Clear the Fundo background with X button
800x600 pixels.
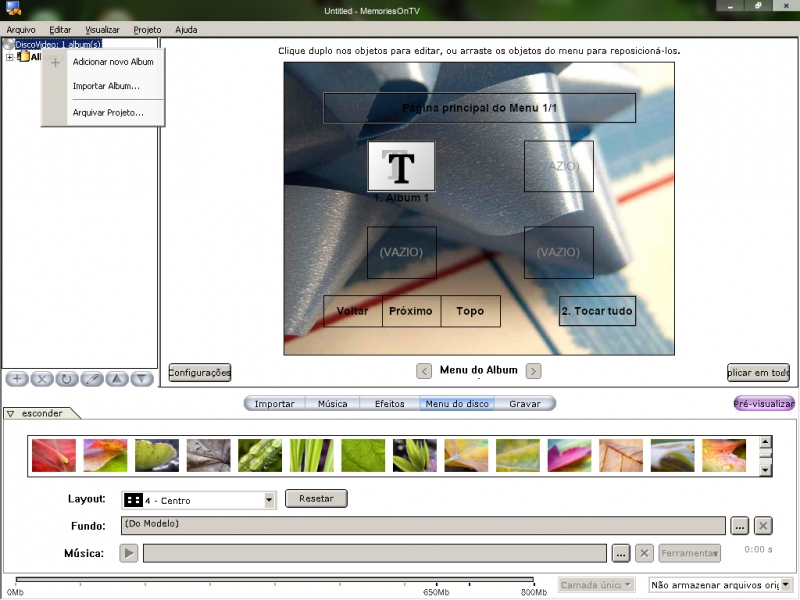pos(763,525)
